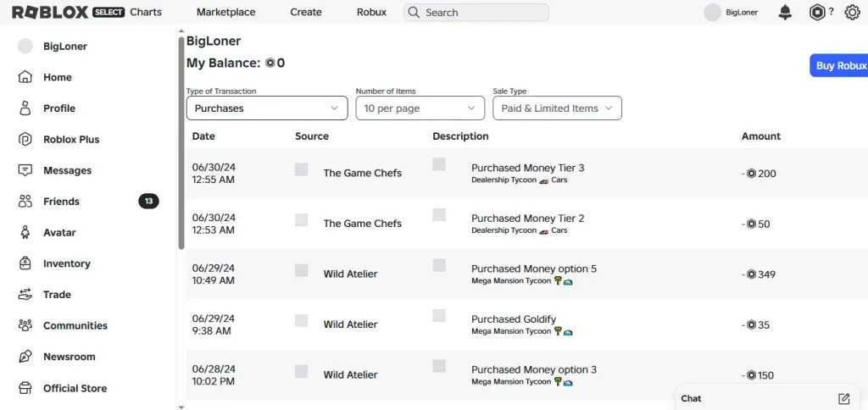Click the Friends 13 count badge

coord(148,202)
